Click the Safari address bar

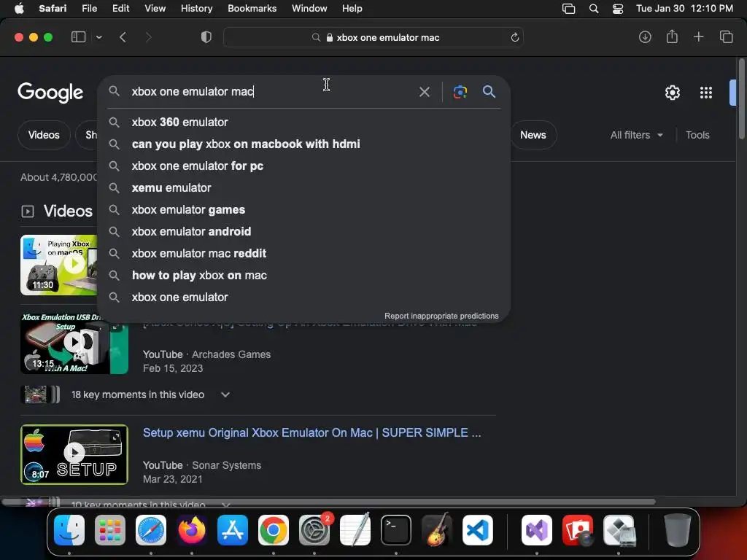tap(373, 38)
